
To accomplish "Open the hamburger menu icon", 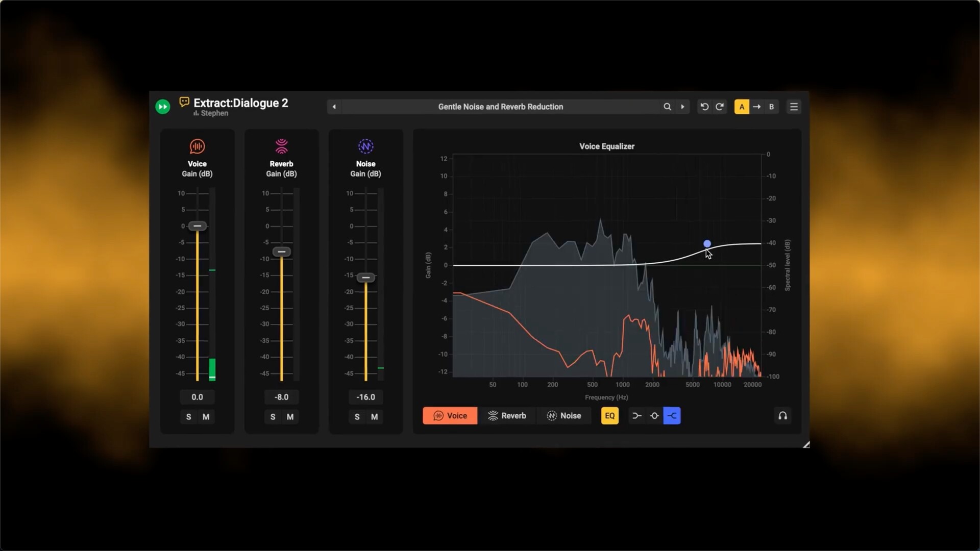I will pyautogui.click(x=794, y=107).
